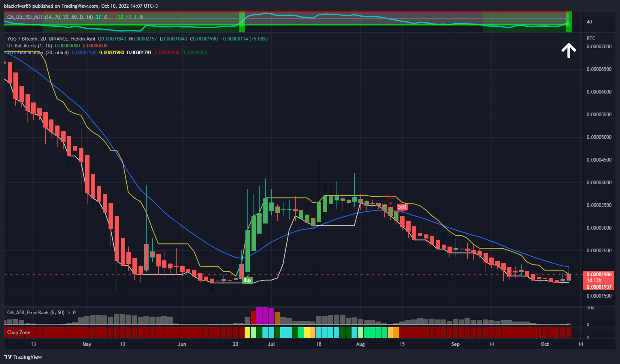This screenshot has height=364, width=620.
Task: Click the Jul label on the time axis
Action: click(271, 344)
